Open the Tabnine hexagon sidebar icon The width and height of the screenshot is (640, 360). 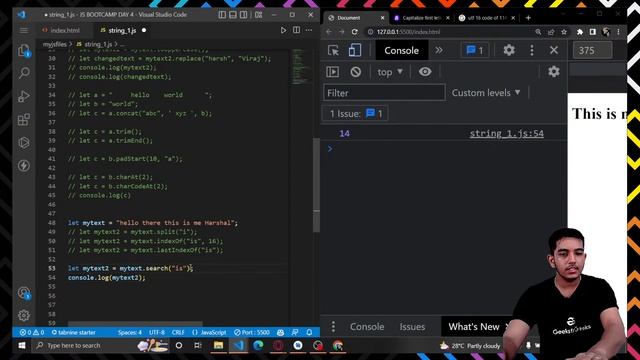click(x=24, y=142)
